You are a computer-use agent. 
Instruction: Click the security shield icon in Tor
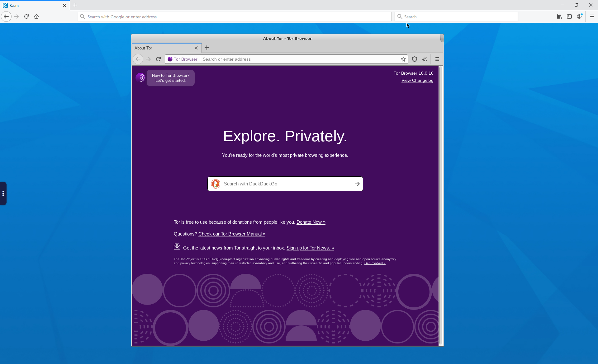point(414,59)
